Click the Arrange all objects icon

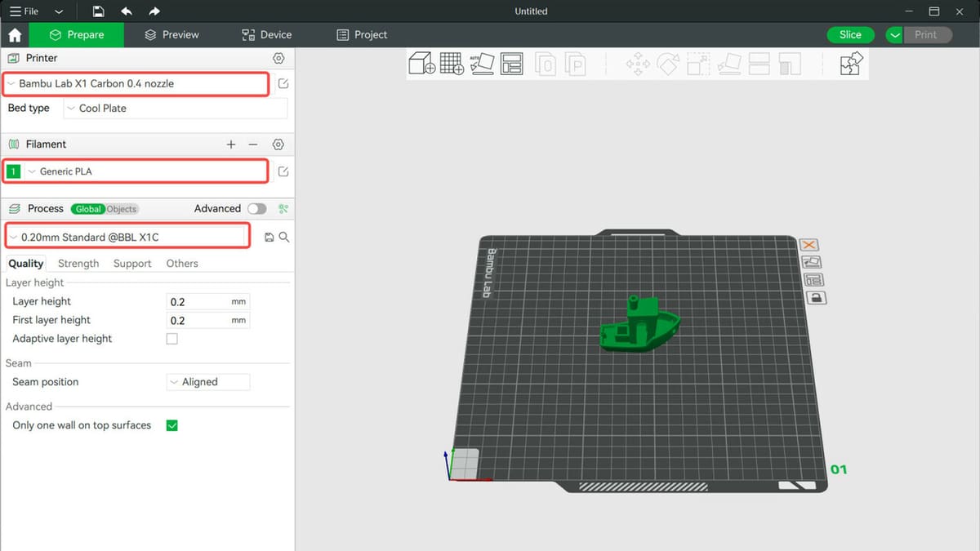pos(511,64)
